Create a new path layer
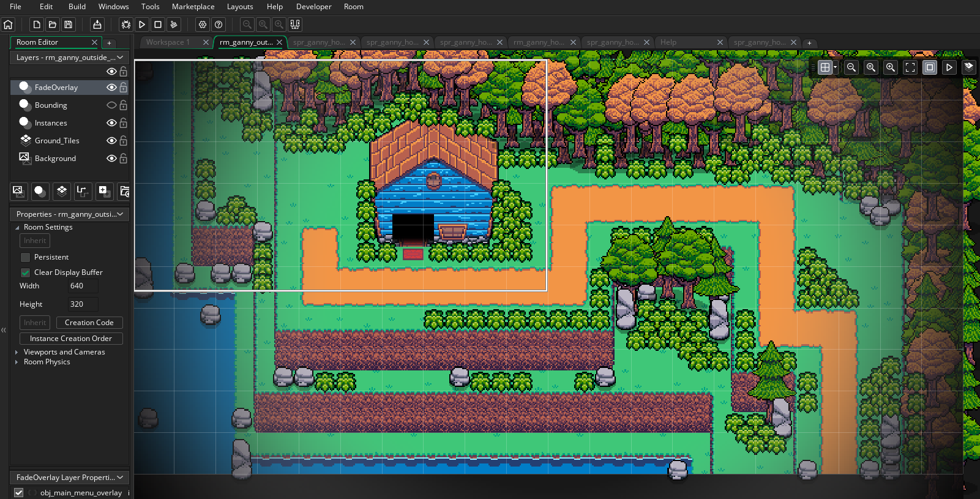This screenshot has width=980, height=499. [83, 192]
